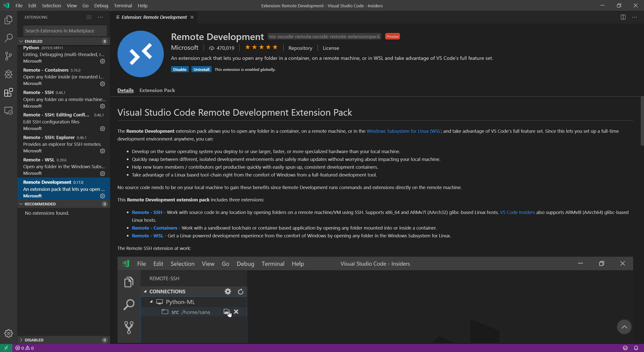Click the Search Extensions in Marketplace field
This screenshot has height=352, width=644.
pyautogui.click(x=64, y=30)
